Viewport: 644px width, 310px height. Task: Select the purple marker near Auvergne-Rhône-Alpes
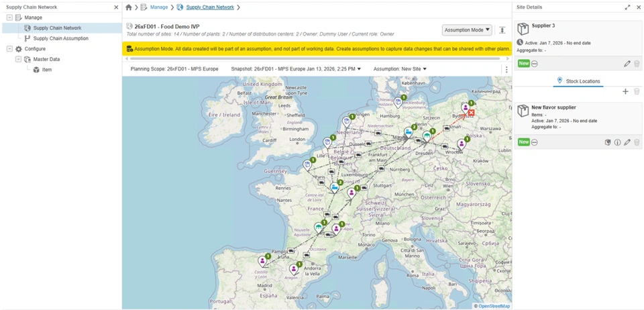(x=336, y=229)
